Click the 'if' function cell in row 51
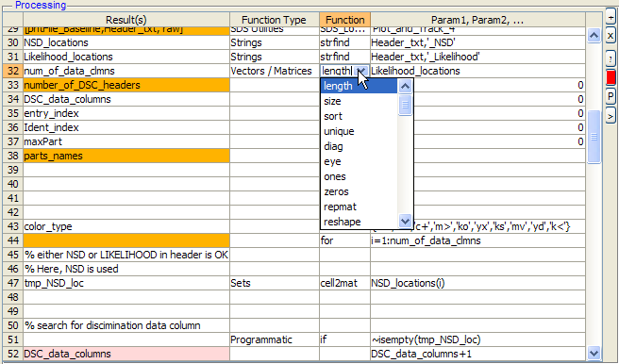 tap(345, 339)
